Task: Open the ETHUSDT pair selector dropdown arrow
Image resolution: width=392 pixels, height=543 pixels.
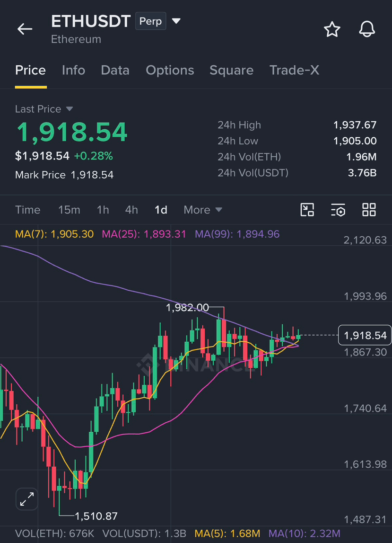Action: click(x=176, y=21)
